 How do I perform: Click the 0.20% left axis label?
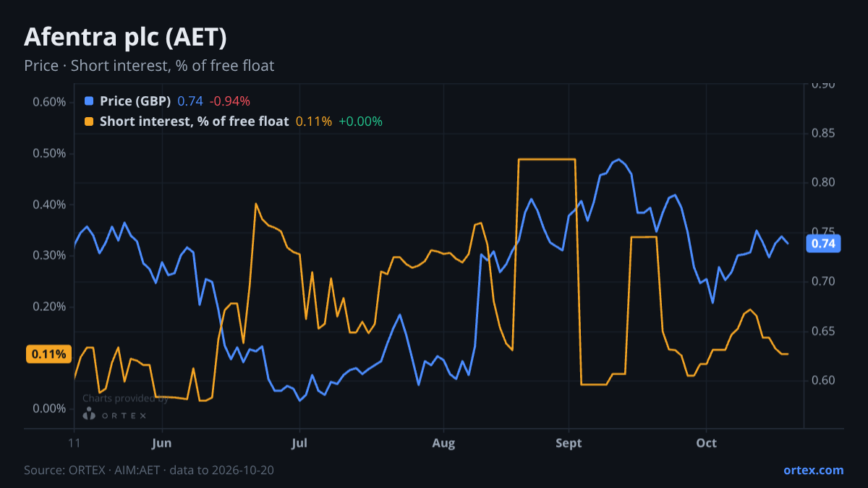[49, 307]
